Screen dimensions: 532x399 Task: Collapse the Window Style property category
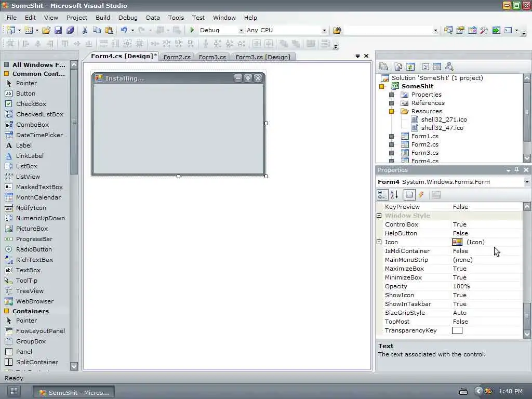click(x=379, y=216)
